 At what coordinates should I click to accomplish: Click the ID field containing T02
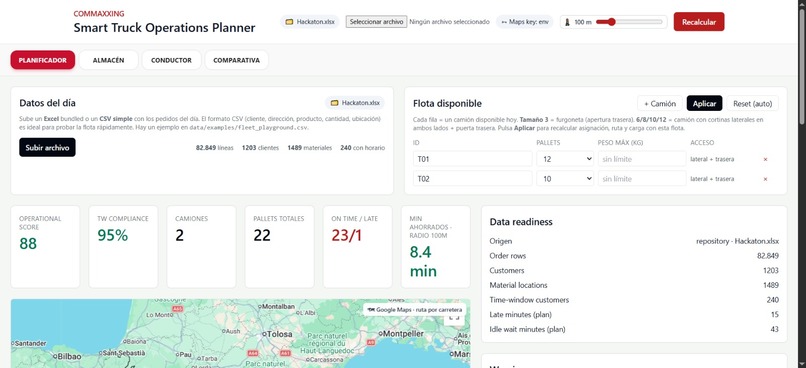[x=472, y=179]
